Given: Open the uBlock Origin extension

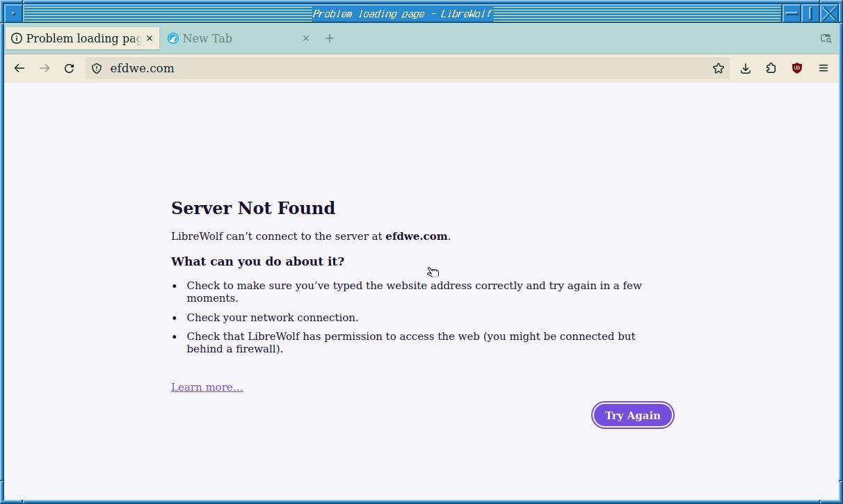Looking at the screenshot, I should 797,68.
